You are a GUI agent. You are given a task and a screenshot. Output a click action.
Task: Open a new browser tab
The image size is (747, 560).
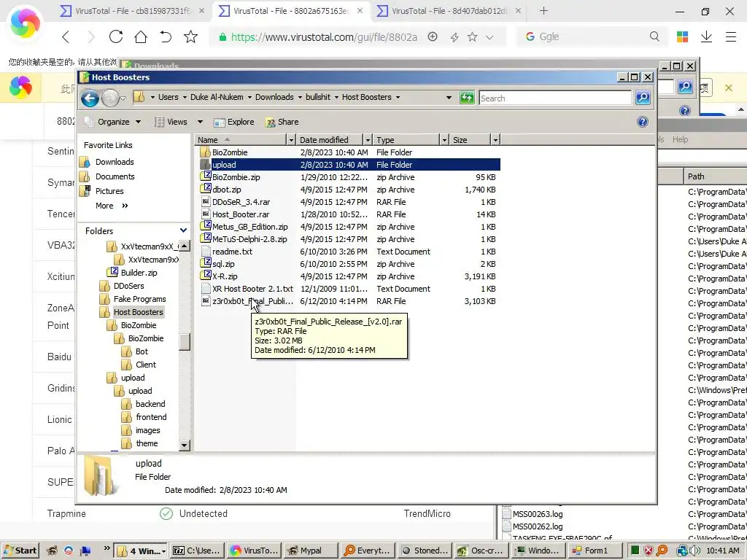(543, 10)
